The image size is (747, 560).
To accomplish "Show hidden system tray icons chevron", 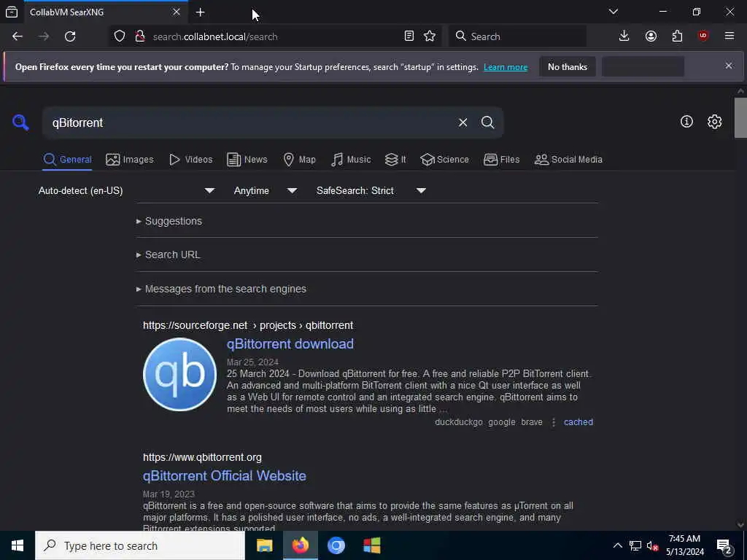I will [617, 545].
